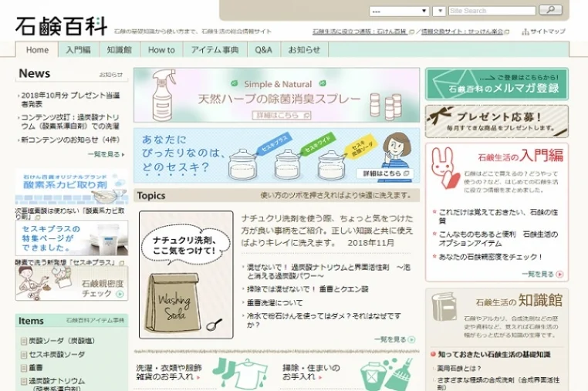Open あなたの石鹸親密度をチェック！ link
The image size is (588, 391).
491,257
